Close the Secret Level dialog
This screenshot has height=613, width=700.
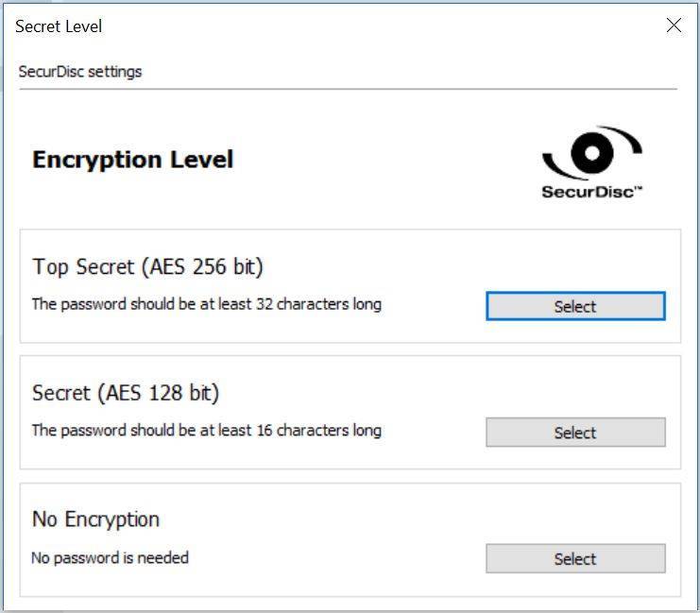pyautogui.click(x=674, y=26)
